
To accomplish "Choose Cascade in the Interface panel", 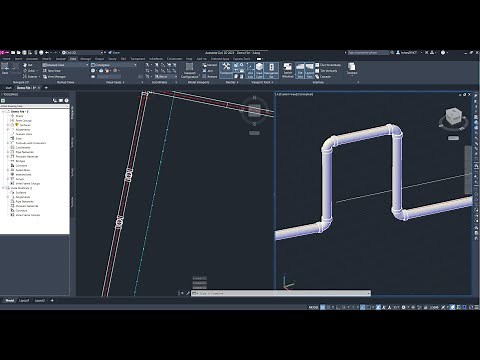I will click(323, 77).
